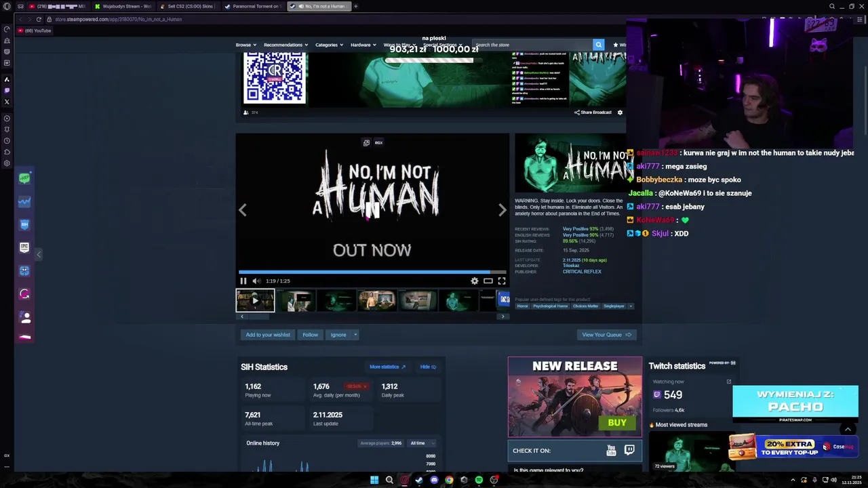Select the Choices Matter tag

click(585, 306)
